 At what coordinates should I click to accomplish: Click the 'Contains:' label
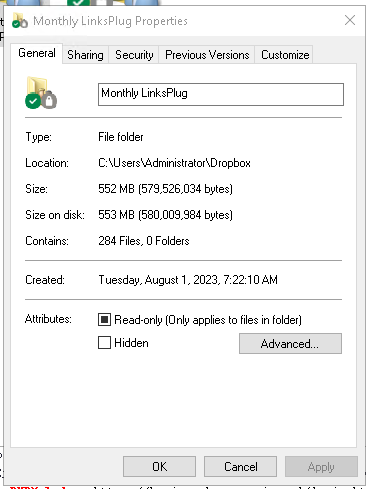tap(47, 241)
